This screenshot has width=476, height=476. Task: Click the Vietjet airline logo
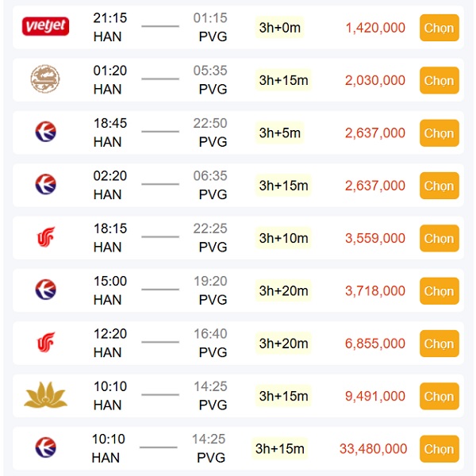45,27
